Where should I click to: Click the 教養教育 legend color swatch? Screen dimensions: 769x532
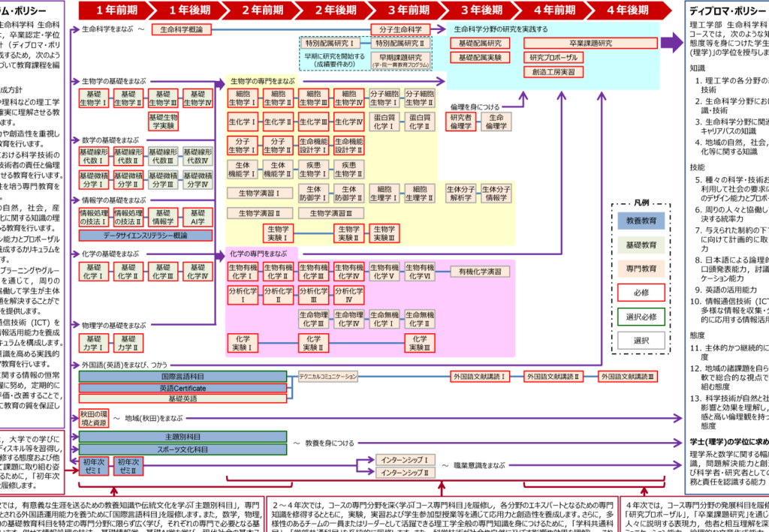coord(641,221)
